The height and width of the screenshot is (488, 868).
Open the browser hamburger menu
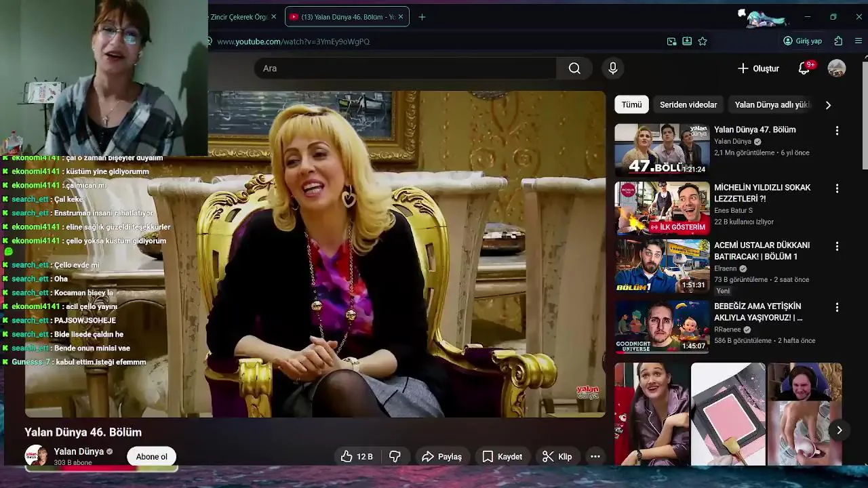pos(858,41)
